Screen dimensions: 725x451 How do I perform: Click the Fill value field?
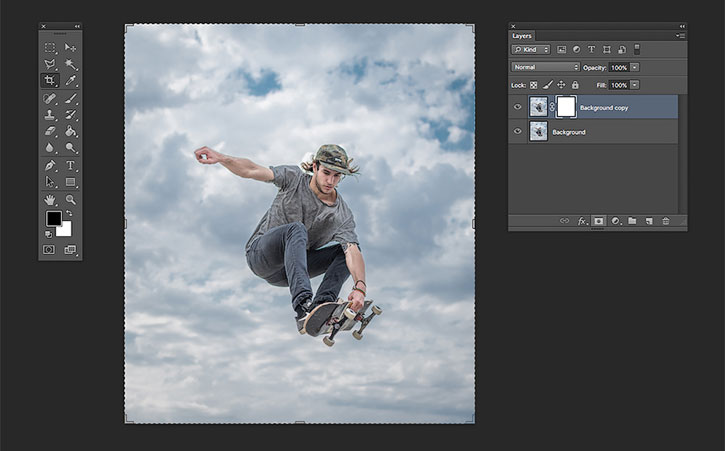[x=619, y=85]
